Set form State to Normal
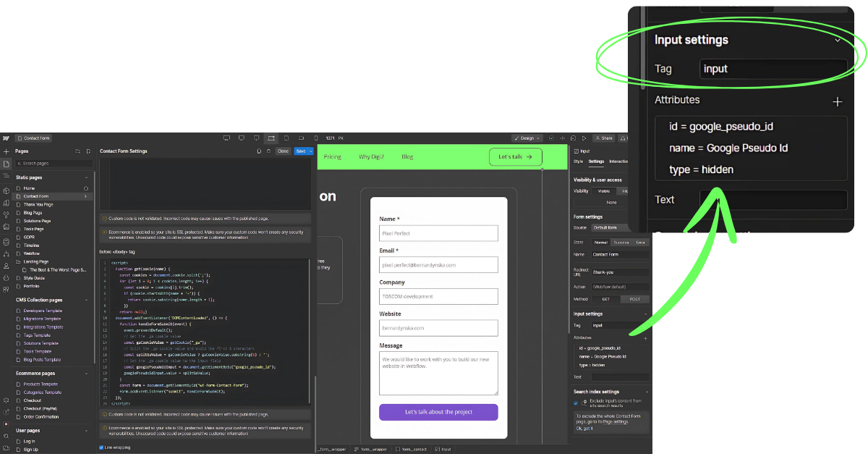 [601, 243]
